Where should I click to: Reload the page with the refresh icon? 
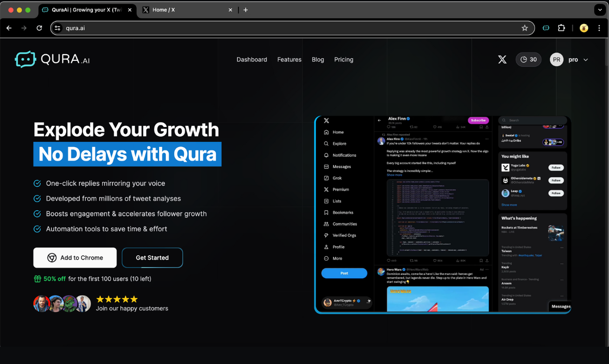(x=39, y=28)
